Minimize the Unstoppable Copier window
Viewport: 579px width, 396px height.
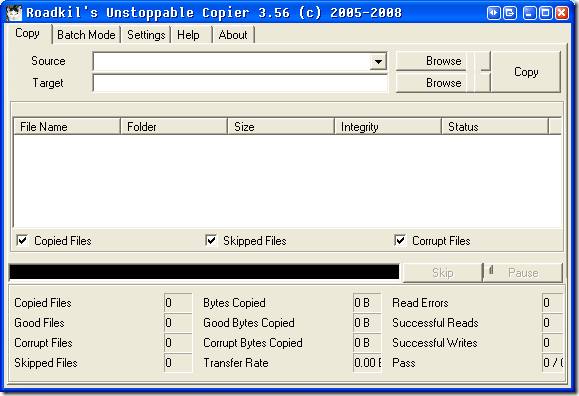click(x=529, y=13)
